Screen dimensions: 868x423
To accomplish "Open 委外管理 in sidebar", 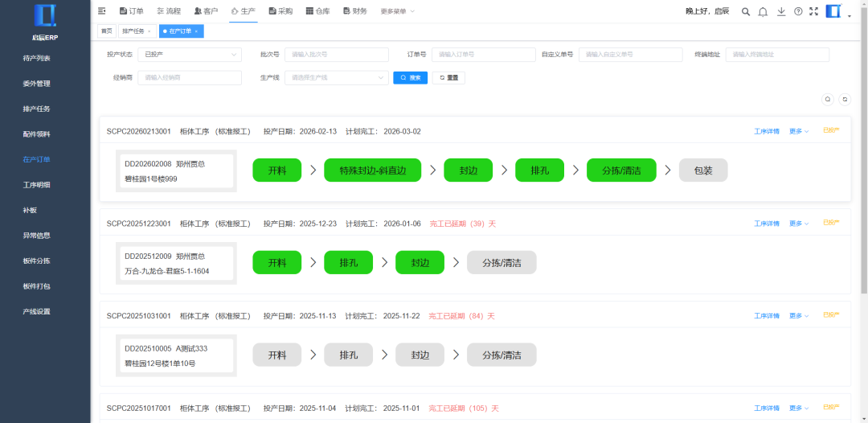I will click(x=36, y=84).
